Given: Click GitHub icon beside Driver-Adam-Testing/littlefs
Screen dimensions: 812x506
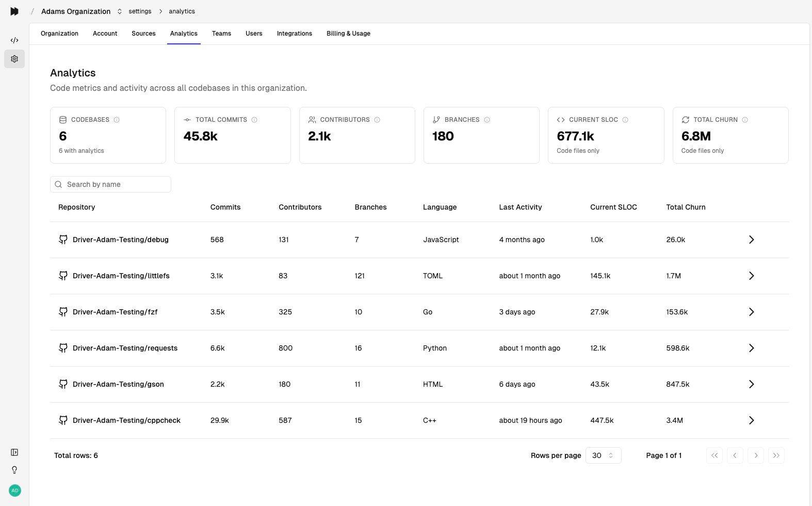Looking at the screenshot, I should click(63, 276).
